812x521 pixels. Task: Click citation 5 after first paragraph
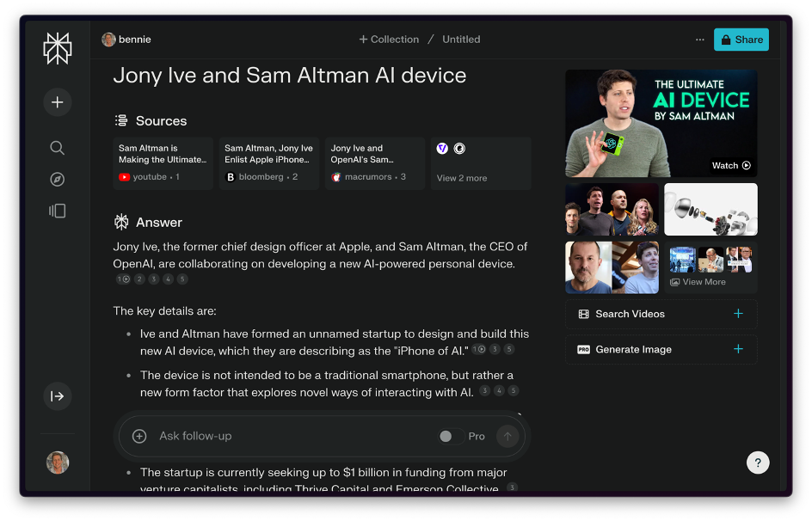[182, 279]
